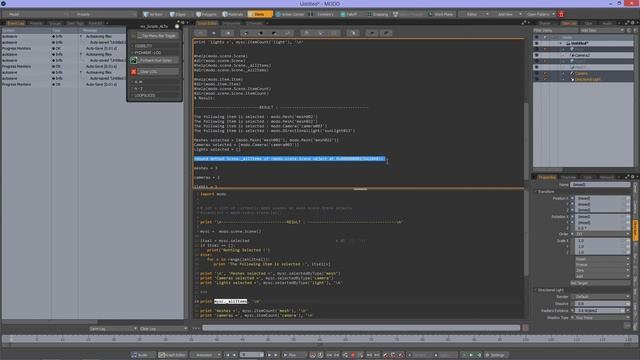Click the pin circle above the script popup
This screenshot has width=640, height=360.
pyautogui.click(x=177, y=26)
